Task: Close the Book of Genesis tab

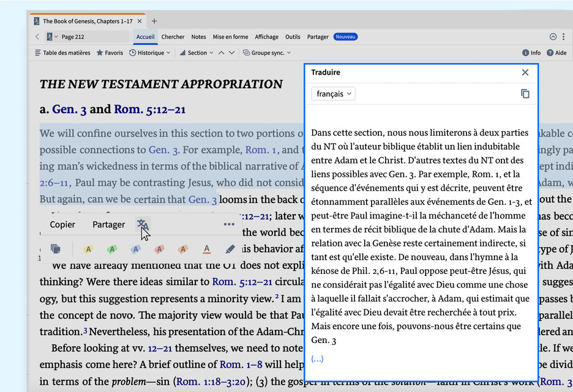Action: point(140,21)
